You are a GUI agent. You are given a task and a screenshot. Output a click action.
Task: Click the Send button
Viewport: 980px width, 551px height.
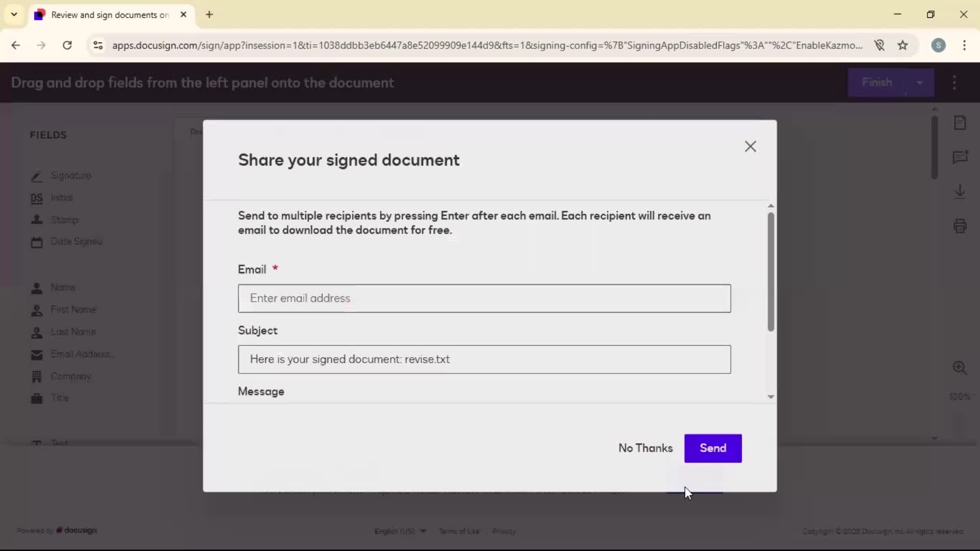click(713, 448)
